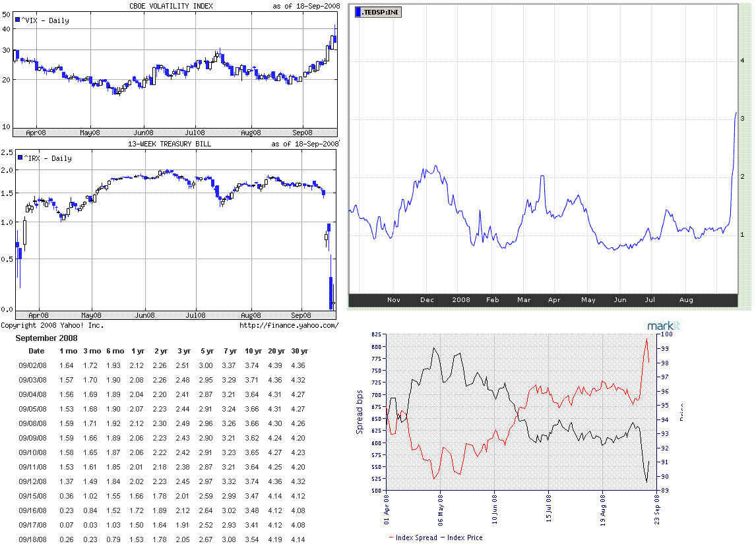Screen dimensions: 756x552
Task: Click the 30 yr column header
Action: click(x=299, y=351)
